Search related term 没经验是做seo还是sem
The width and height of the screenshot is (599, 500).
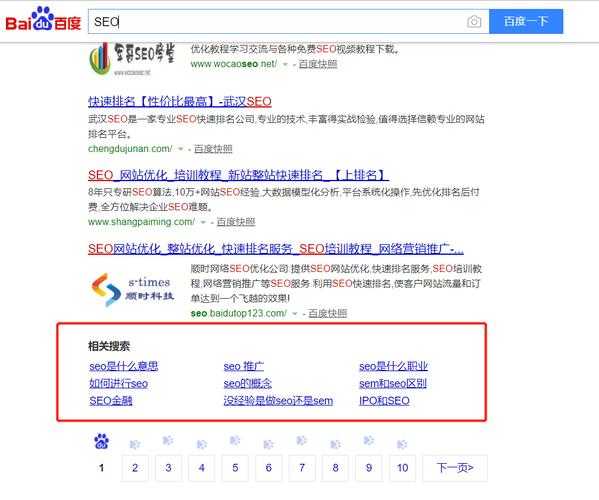[x=278, y=401]
